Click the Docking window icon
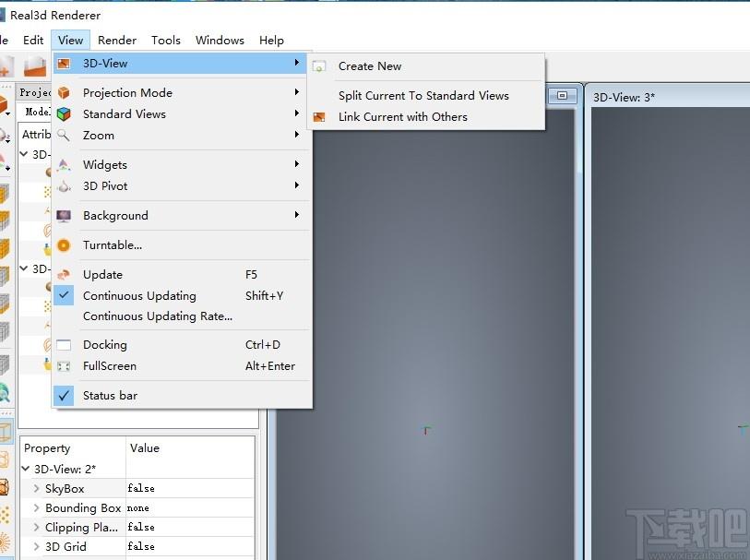Image resolution: width=750 pixels, height=560 pixels. coord(64,345)
